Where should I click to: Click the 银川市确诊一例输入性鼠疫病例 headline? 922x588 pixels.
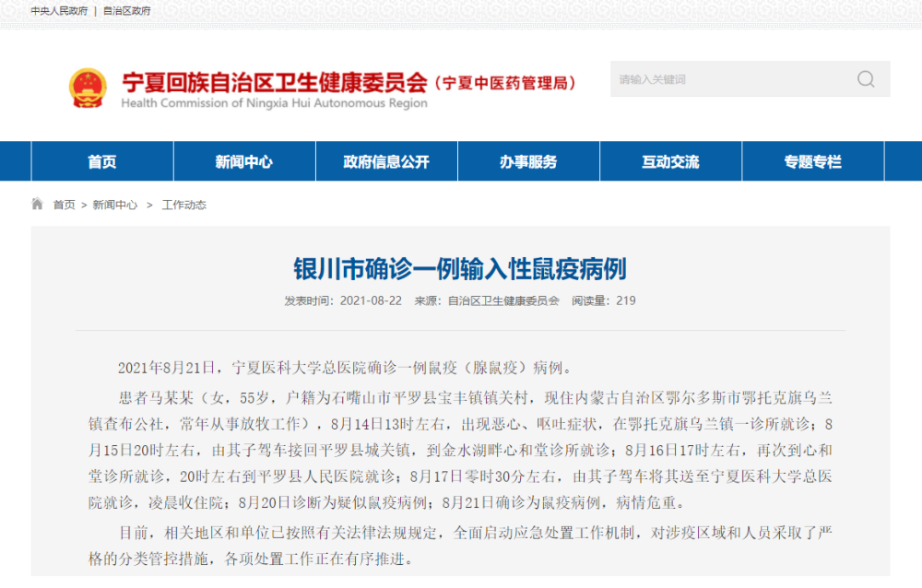click(460, 268)
